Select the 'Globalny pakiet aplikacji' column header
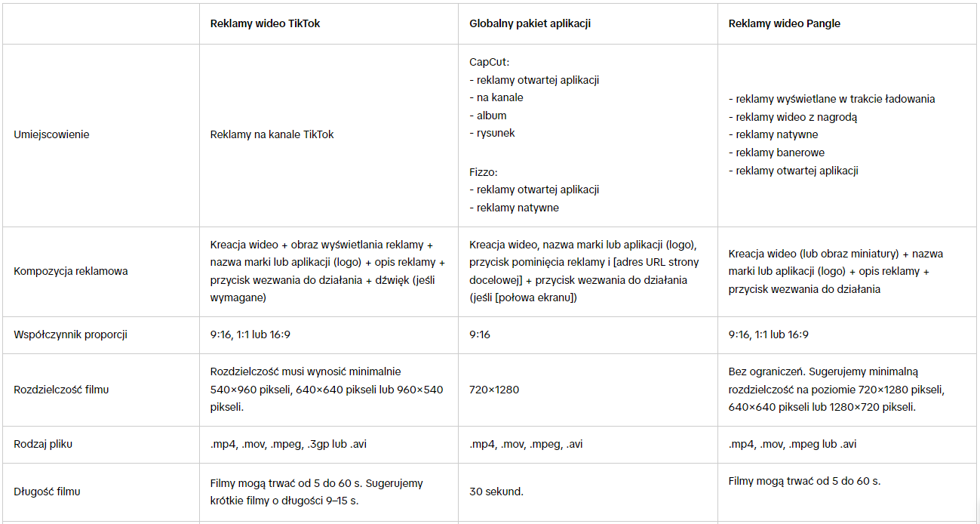 (530, 23)
